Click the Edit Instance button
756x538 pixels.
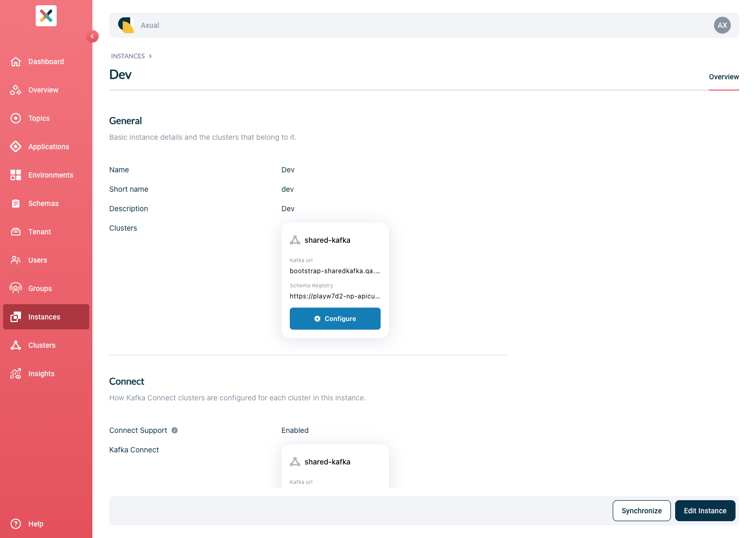(705, 511)
